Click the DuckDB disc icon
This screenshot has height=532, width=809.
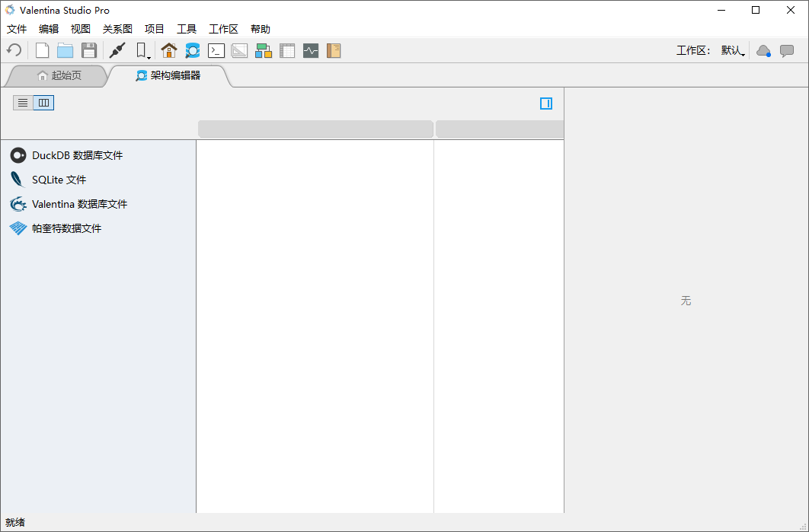click(x=18, y=155)
